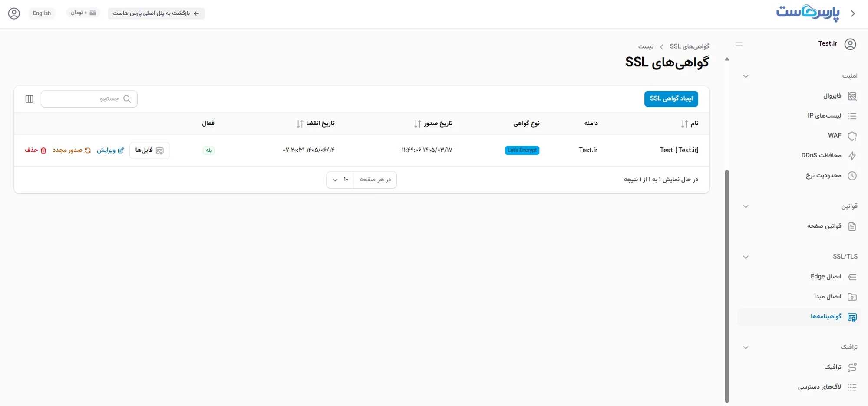This screenshot has width=868, height=406.
Task: Open account profile icon in top bar
Action: (14, 13)
